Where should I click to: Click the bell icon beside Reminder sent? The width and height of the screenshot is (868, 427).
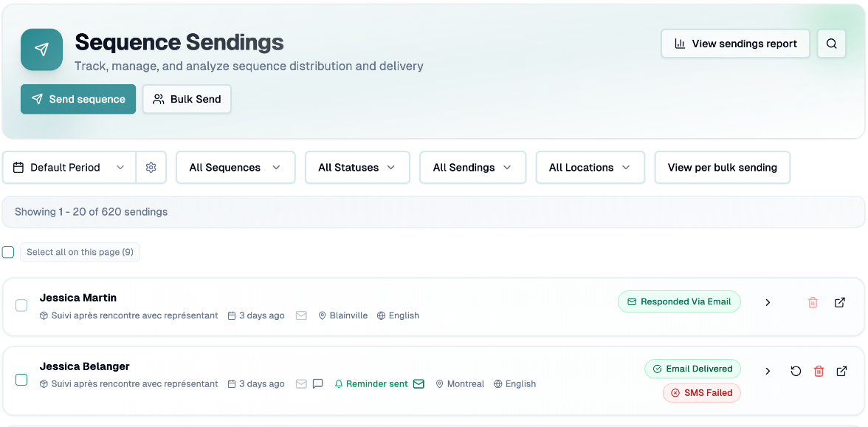click(x=340, y=384)
